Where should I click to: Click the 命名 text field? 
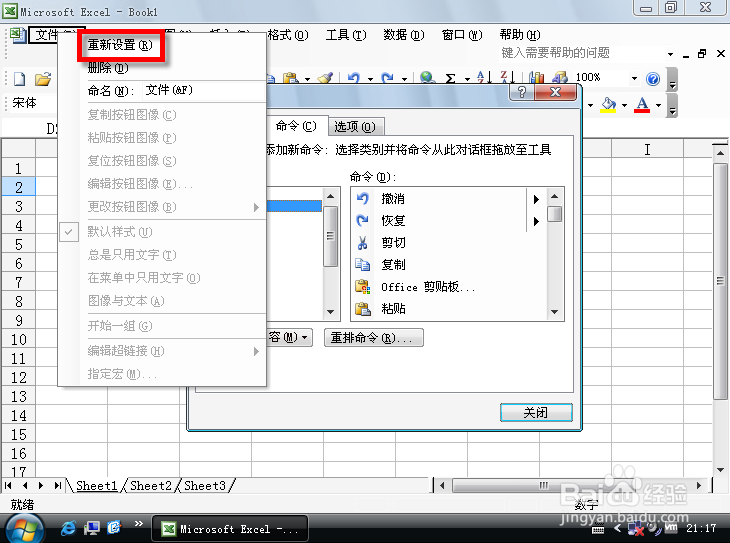point(202,90)
